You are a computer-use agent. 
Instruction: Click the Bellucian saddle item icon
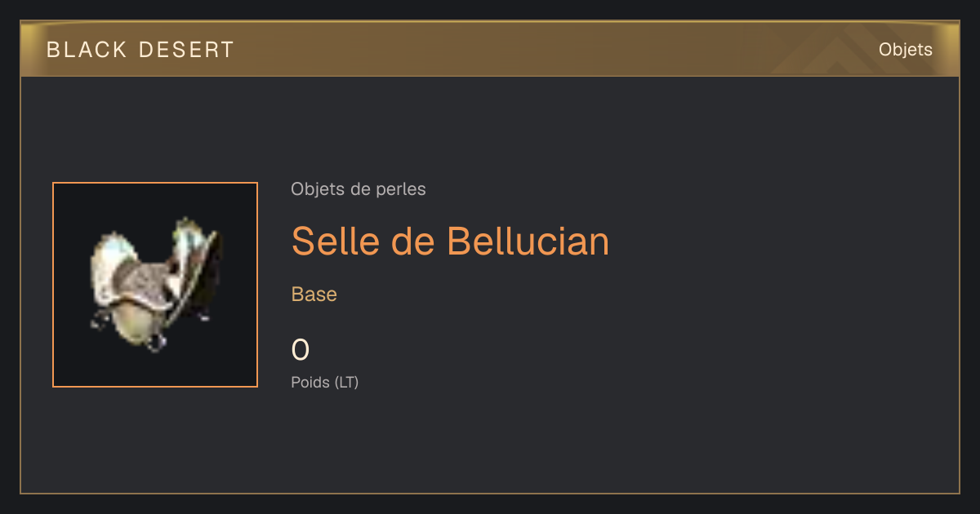(155, 285)
